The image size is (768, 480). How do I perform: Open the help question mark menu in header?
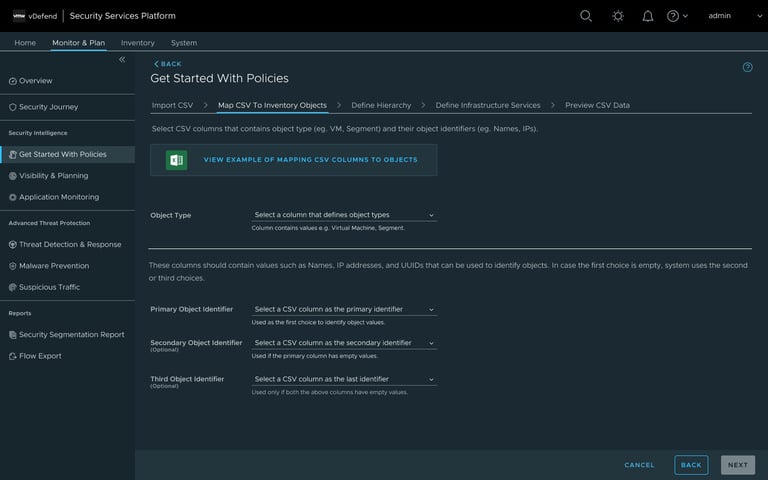(677, 16)
